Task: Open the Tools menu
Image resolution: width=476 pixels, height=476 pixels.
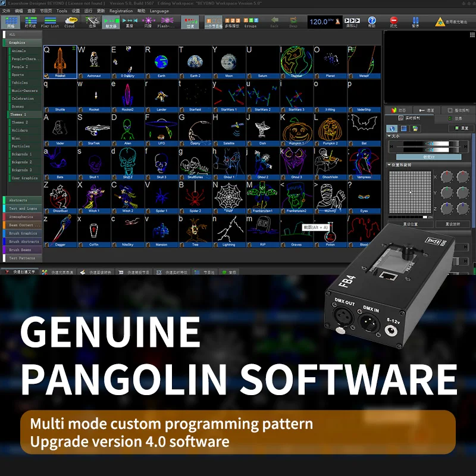Action: tap(62, 11)
